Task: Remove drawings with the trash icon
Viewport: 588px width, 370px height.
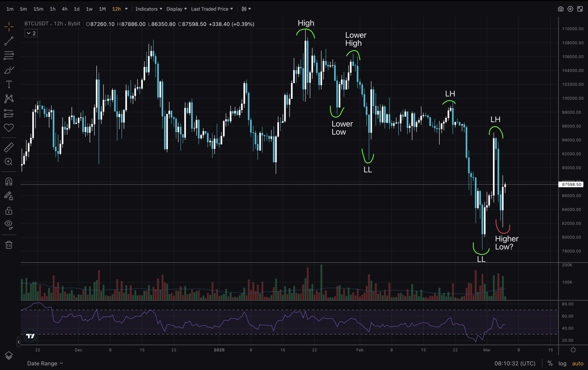Action: [9, 245]
